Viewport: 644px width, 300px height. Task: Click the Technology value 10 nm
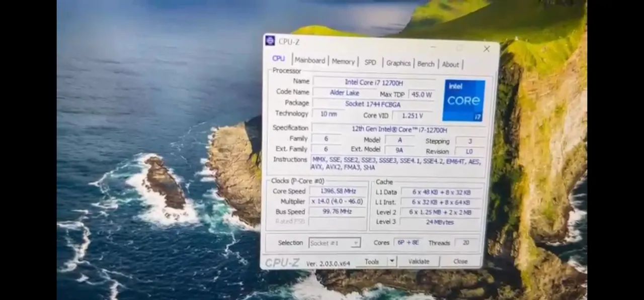[329, 114]
